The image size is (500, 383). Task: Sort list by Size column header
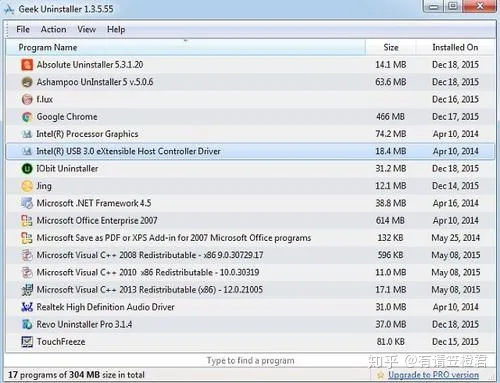coord(391,47)
